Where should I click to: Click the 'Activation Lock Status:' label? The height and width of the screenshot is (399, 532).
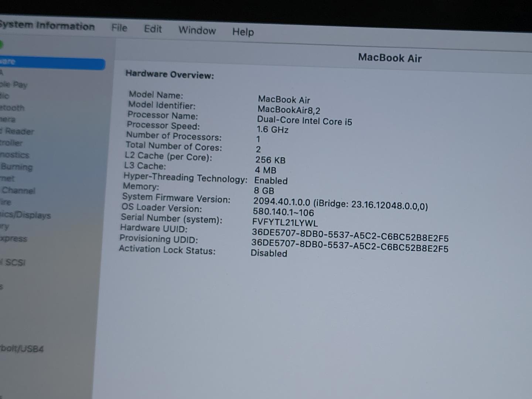(167, 250)
